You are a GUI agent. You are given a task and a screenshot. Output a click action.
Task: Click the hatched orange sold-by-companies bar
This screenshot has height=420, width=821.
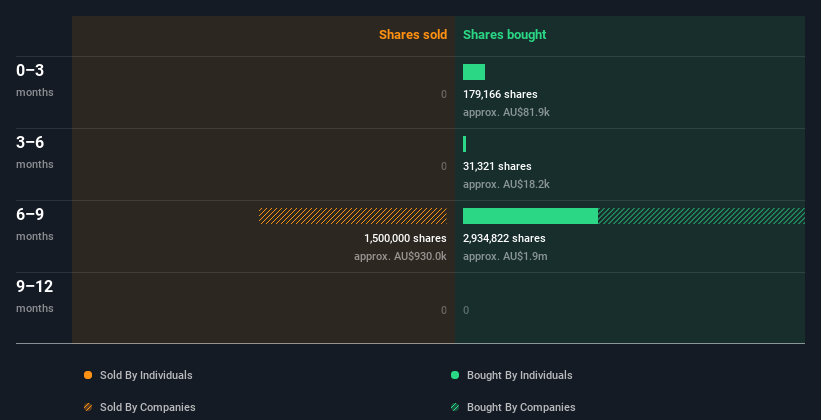[353, 216]
